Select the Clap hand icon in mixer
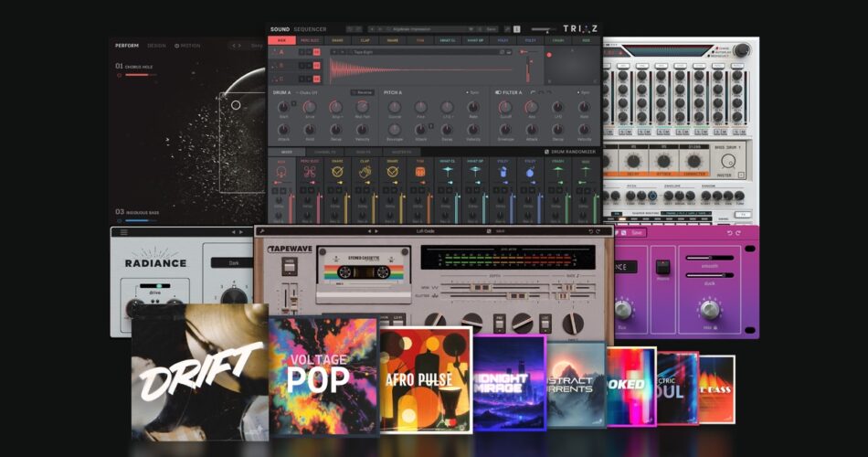The height and width of the screenshot is (457, 868). pos(365,171)
